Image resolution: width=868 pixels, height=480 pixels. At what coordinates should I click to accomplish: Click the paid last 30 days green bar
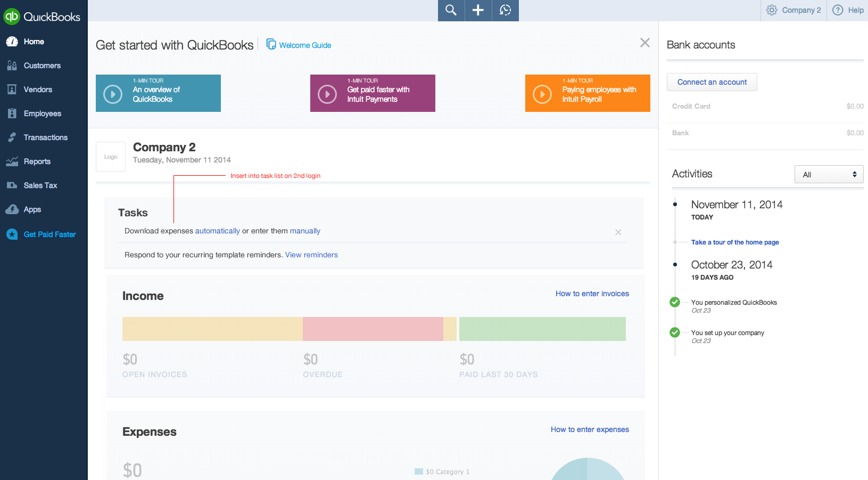(542, 329)
